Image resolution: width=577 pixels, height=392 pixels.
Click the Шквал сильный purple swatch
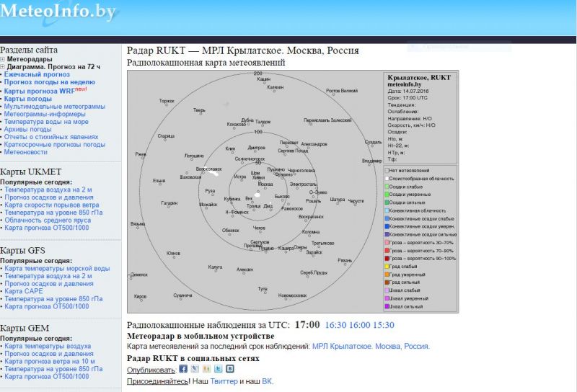pos(387,306)
